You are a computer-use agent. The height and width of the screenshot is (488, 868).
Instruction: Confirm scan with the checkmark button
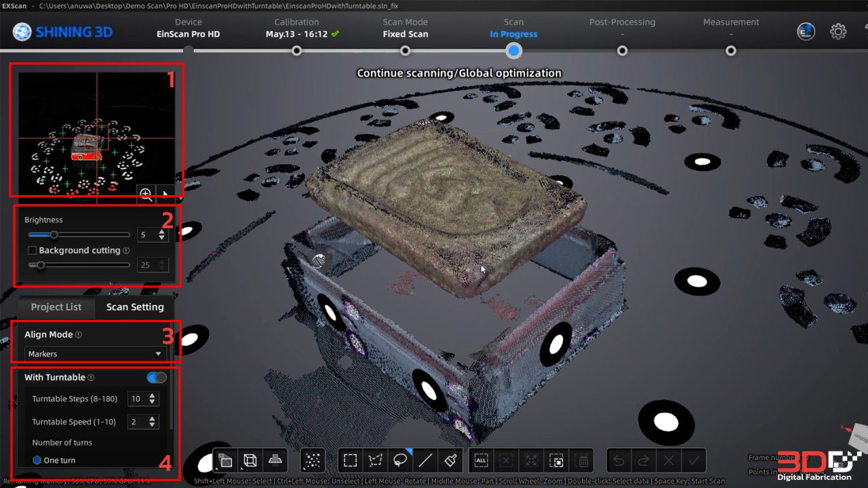pos(692,460)
